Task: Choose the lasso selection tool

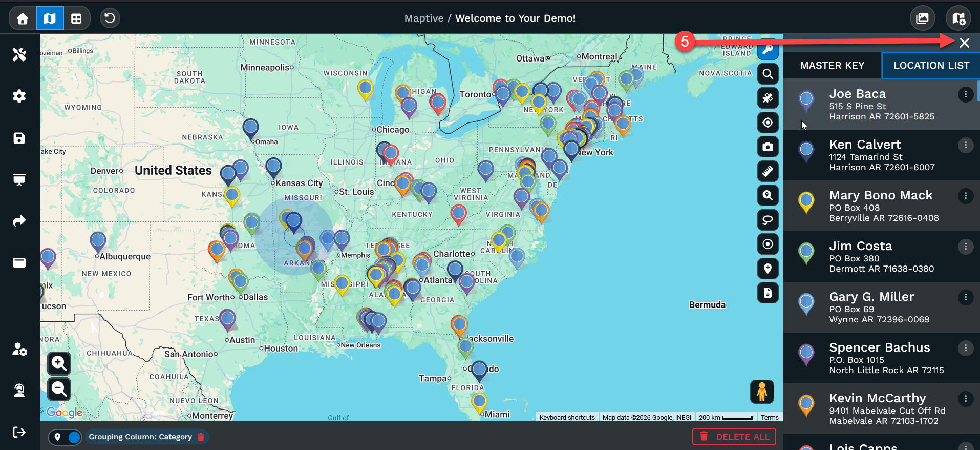Action: (768, 220)
